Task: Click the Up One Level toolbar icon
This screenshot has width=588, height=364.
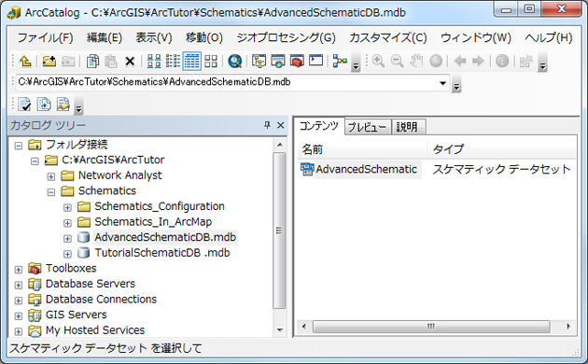Action: (x=25, y=61)
